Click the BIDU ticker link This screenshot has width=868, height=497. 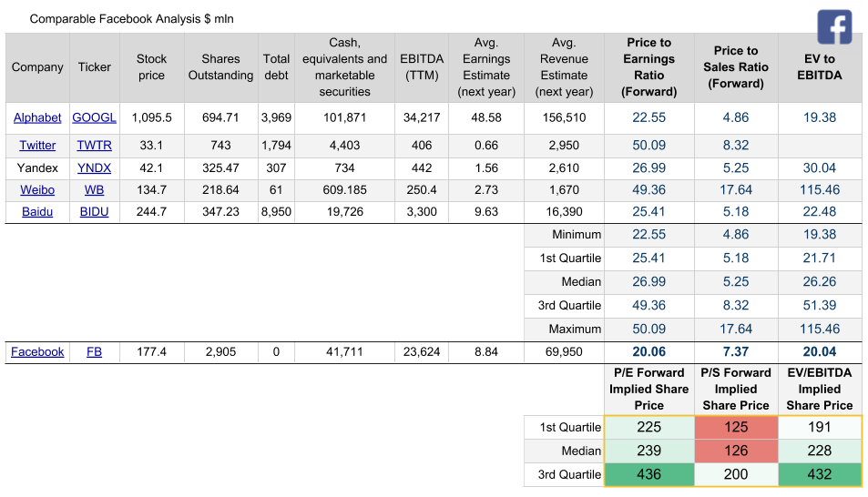click(94, 212)
